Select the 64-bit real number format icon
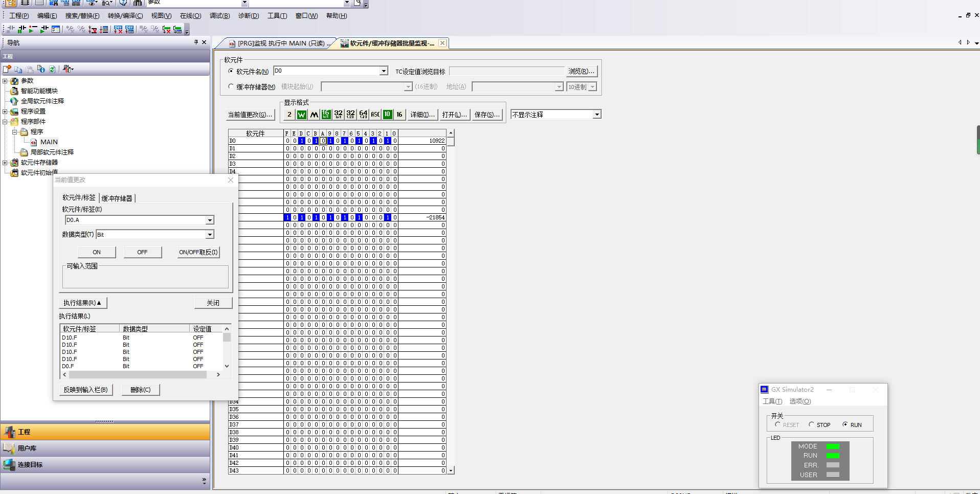Image resolution: width=980 pixels, height=494 pixels. pos(363,115)
